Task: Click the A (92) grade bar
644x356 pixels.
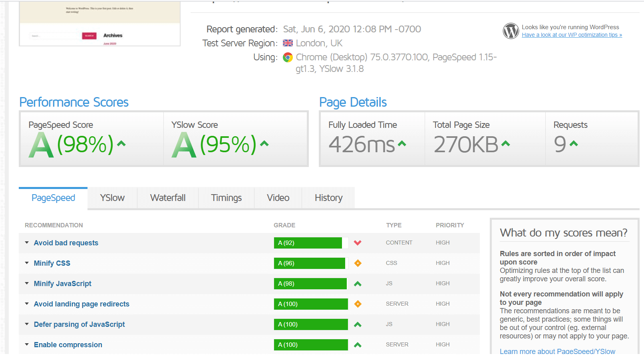Action: coord(308,243)
